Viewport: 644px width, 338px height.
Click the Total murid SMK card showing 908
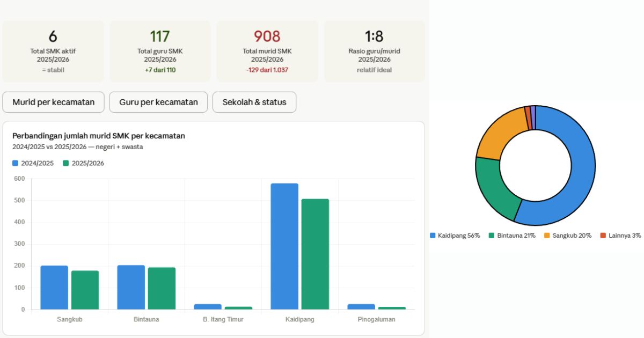coord(267,52)
